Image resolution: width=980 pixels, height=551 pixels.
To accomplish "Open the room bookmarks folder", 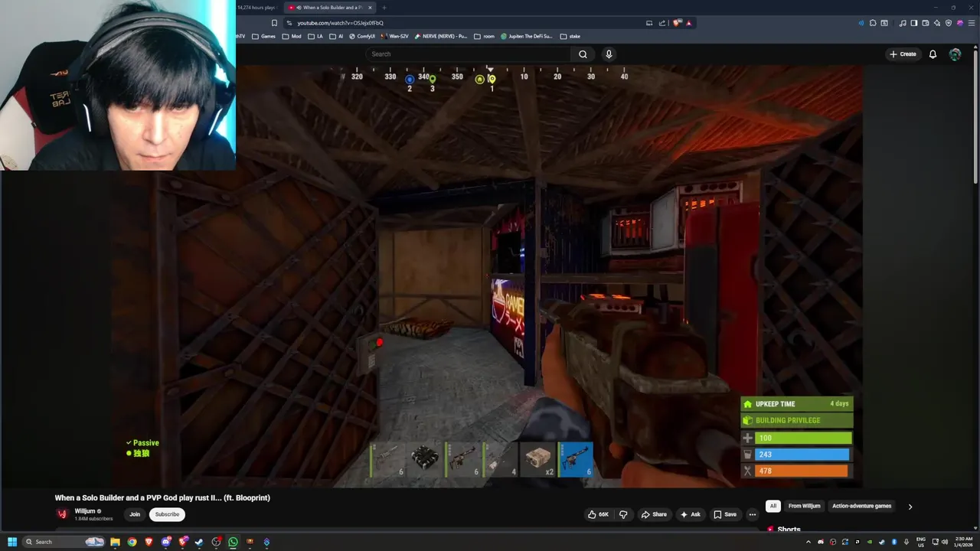I will 484,36.
